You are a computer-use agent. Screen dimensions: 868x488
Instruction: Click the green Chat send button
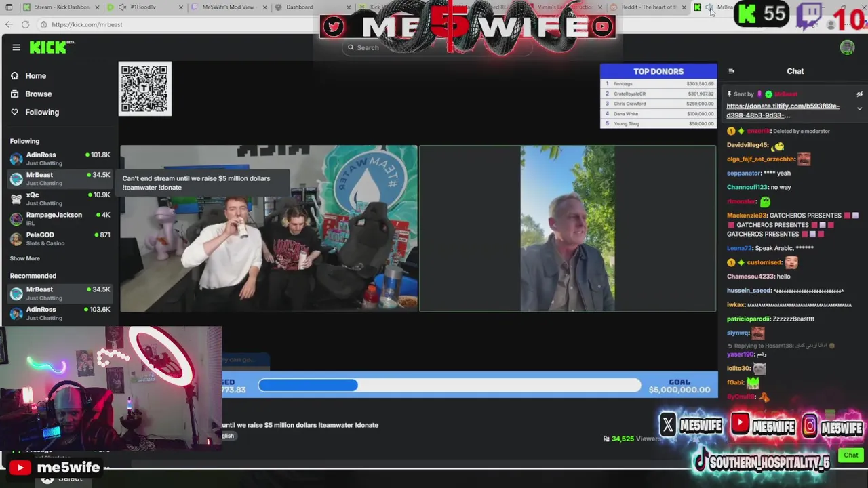coord(851,455)
